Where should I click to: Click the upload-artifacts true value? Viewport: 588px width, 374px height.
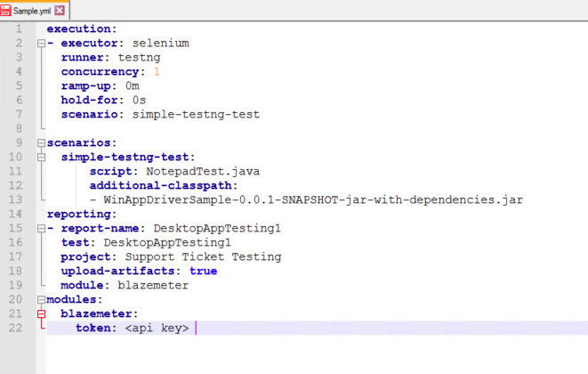click(x=203, y=271)
